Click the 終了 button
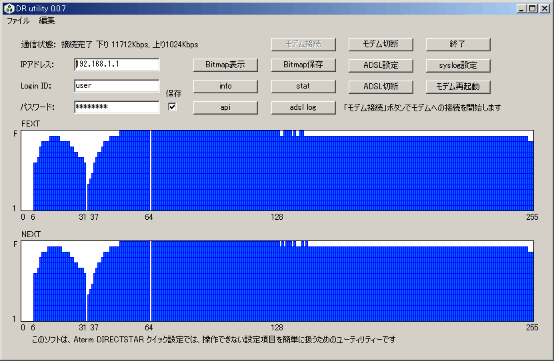Screen dimensions: 554x361 (x=458, y=44)
